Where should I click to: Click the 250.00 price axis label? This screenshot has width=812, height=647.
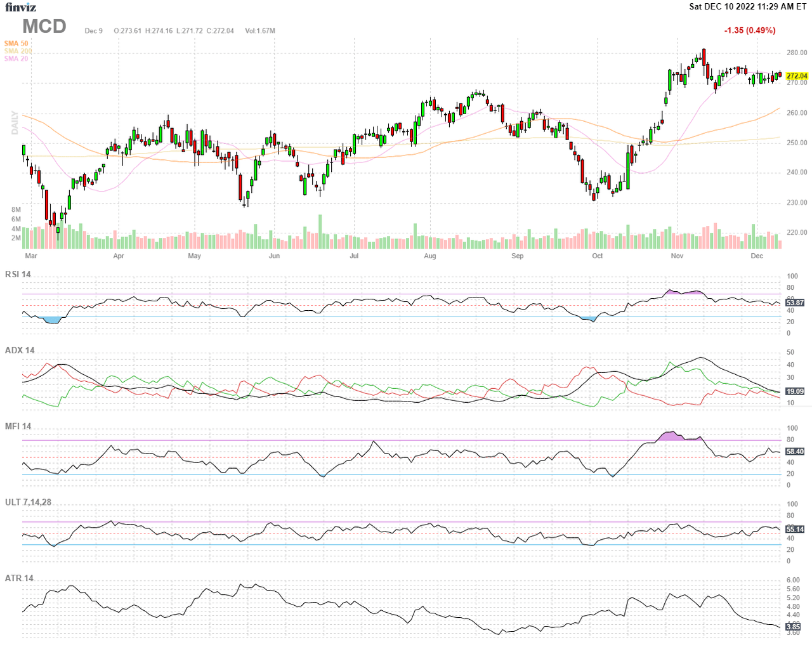pyautogui.click(x=797, y=143)
